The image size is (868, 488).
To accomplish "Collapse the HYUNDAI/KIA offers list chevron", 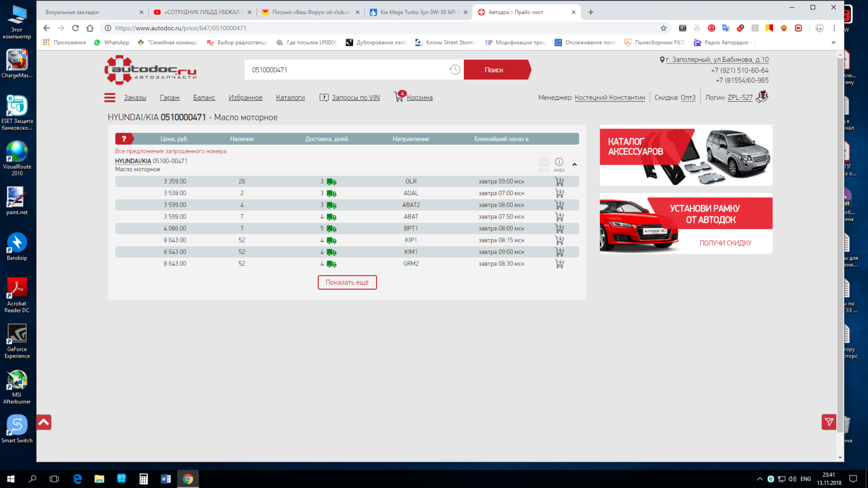I will [x=575, y=164].
